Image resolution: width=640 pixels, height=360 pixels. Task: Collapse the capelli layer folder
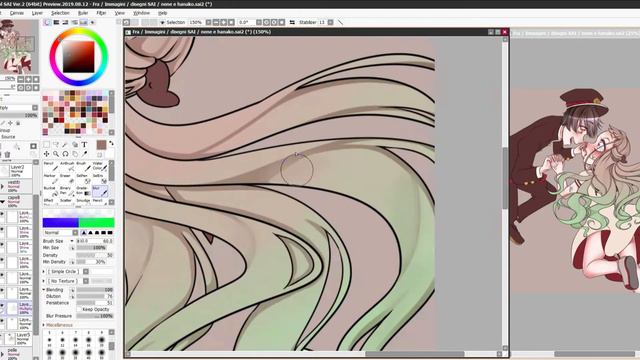pyautogui.click(x=2, y=201)
